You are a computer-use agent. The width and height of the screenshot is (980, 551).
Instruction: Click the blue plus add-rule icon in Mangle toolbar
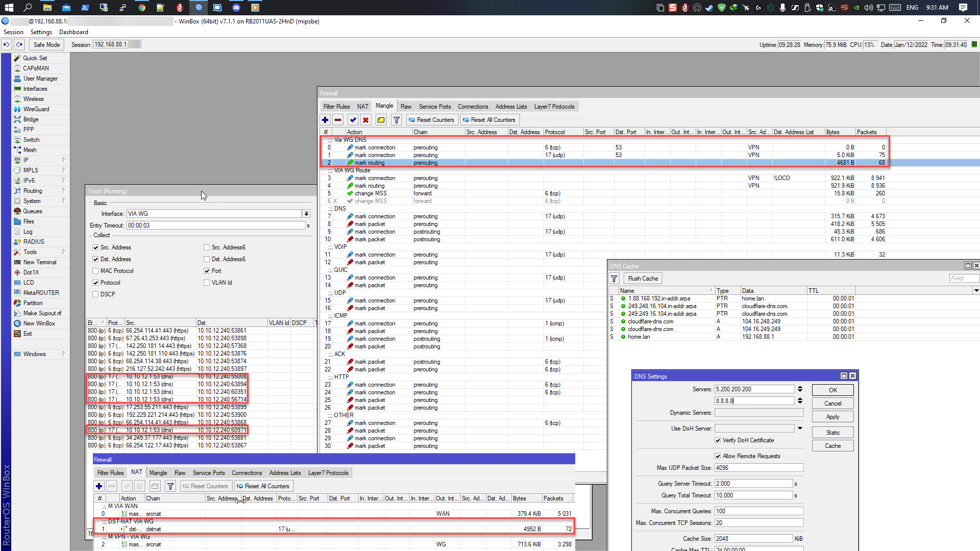(x=325, y=120)
